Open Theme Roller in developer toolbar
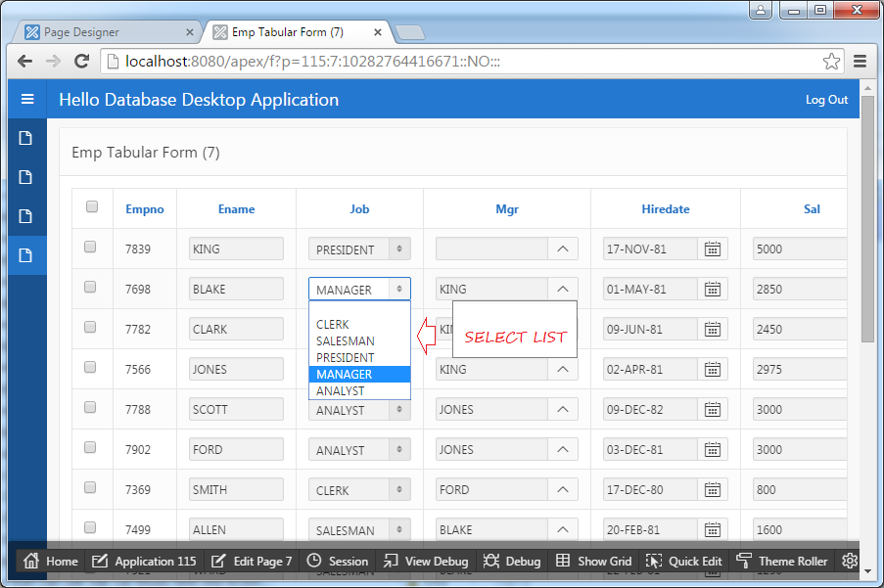The height and width of the screenshot is (588, 884). click(782, 561)
